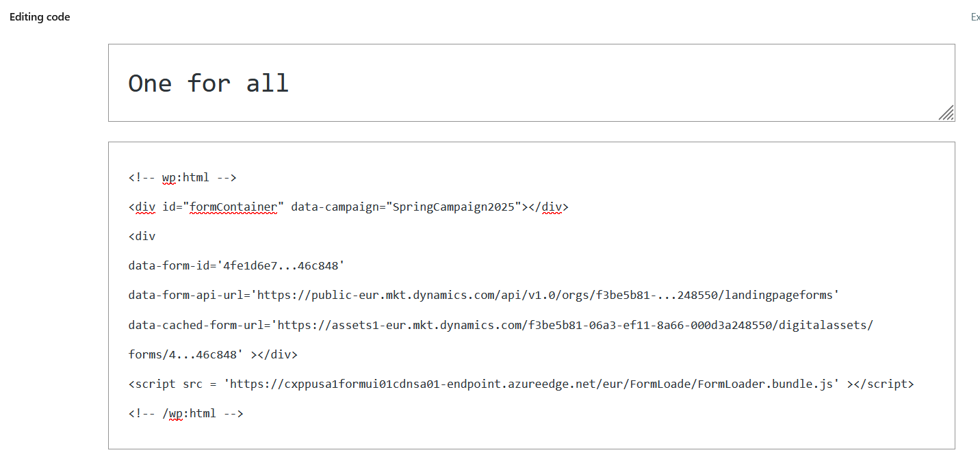Click the closing </div> tag on line two
This screenshot has height=459, width=980.
(547, 206)
